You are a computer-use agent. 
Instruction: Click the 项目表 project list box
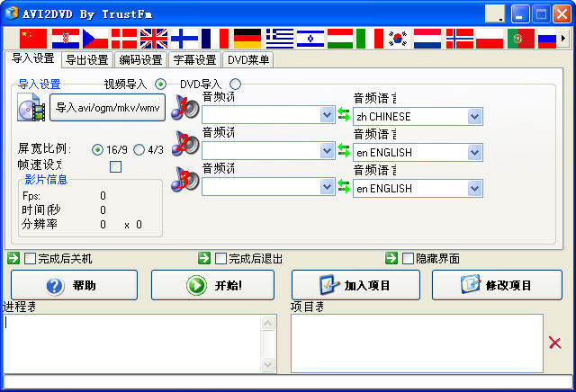click(x=417, y=343)
